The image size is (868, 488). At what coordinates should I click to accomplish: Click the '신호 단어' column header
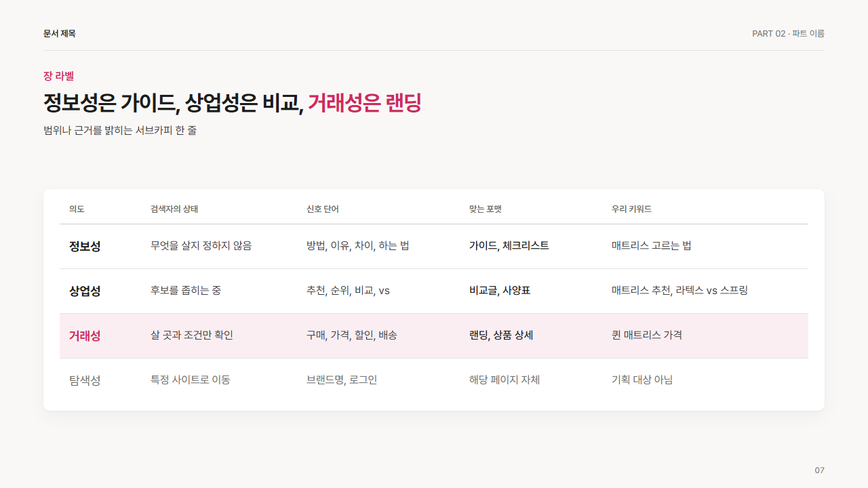[322, 209]
